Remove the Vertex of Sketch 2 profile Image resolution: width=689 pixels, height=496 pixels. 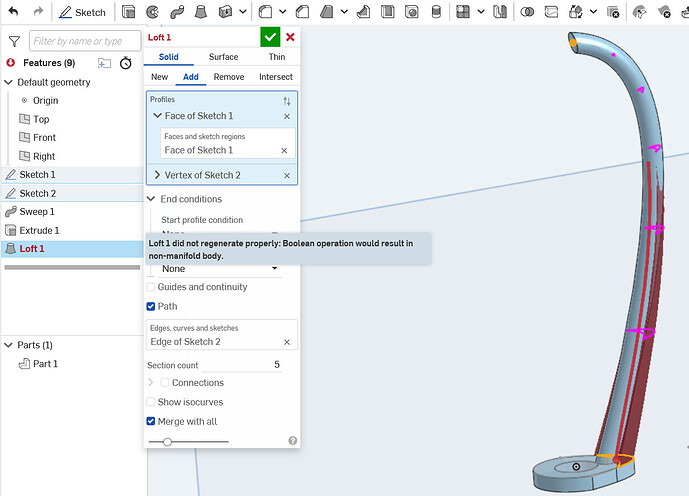click(287, 176)
